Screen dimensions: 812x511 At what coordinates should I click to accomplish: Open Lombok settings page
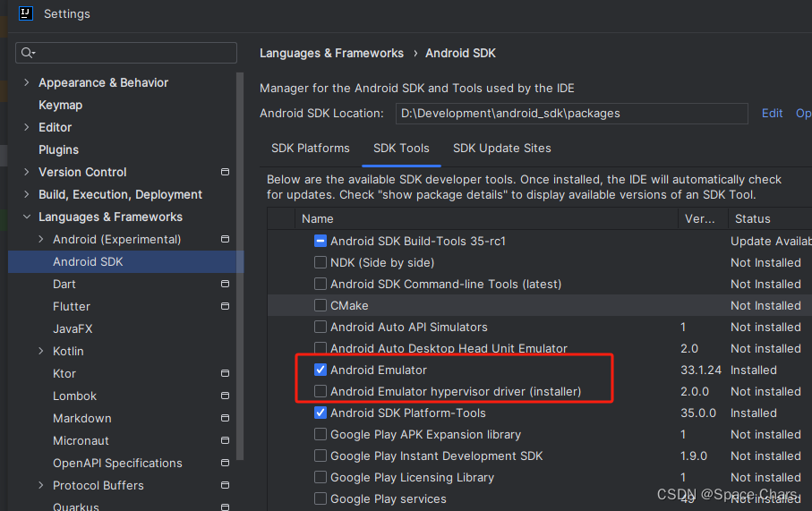[x=74, y=396]
